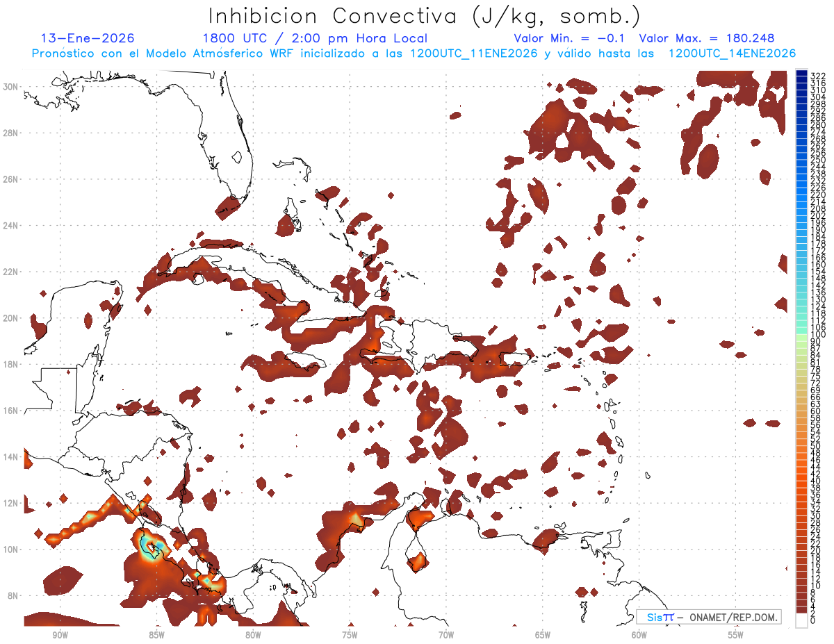The width and height of the screenshot is (834, 644).
Task: Click the colorbar label '0' at the bottom
Action: (x=813, y=621)
